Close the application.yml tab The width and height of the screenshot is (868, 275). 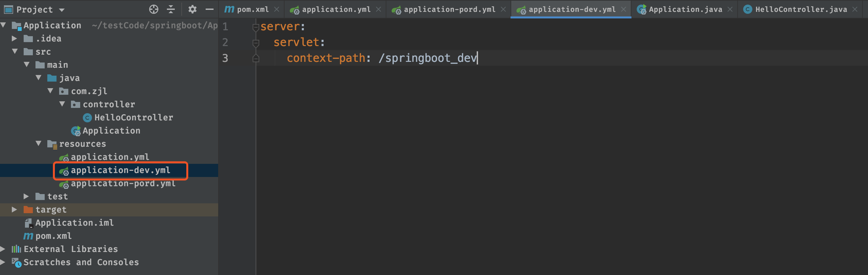click(x=378, y=10)
